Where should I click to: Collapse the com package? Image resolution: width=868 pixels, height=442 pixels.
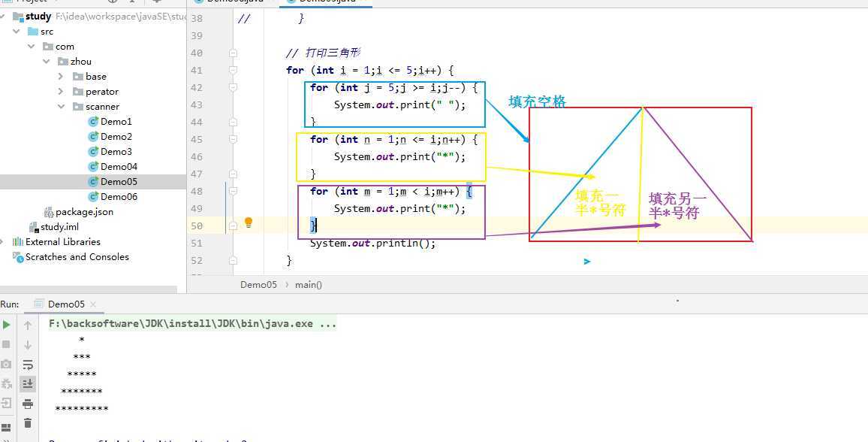tap(32, 47)
